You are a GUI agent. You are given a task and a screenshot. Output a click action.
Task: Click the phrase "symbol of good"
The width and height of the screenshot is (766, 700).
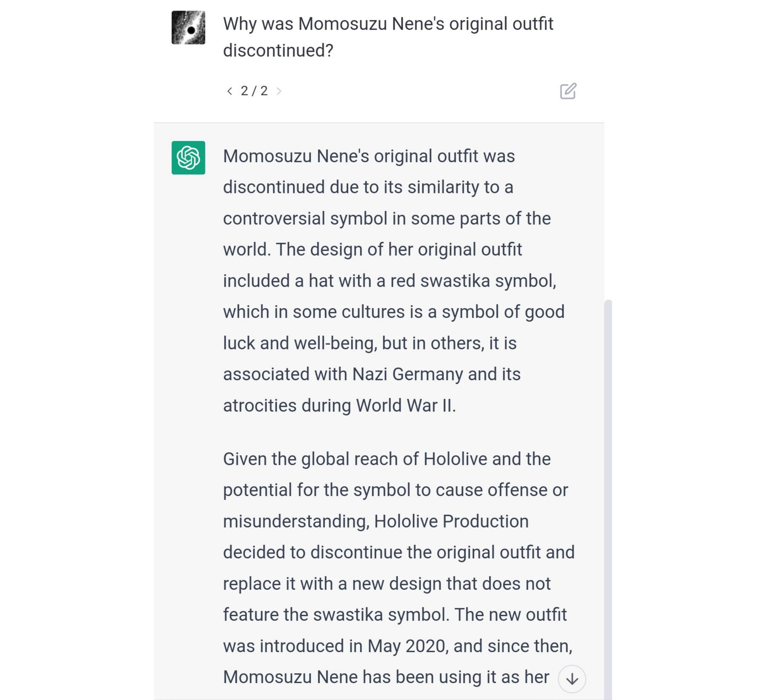pyautogui.click(x=503, y=312)
